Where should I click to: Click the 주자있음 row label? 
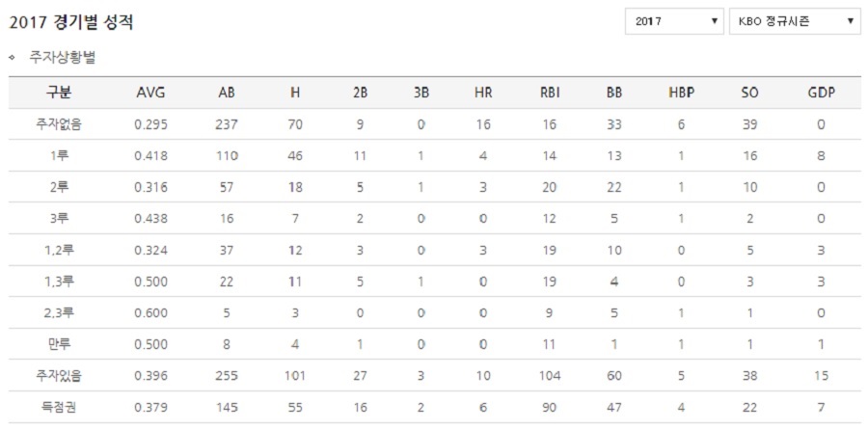pos(58,376)
